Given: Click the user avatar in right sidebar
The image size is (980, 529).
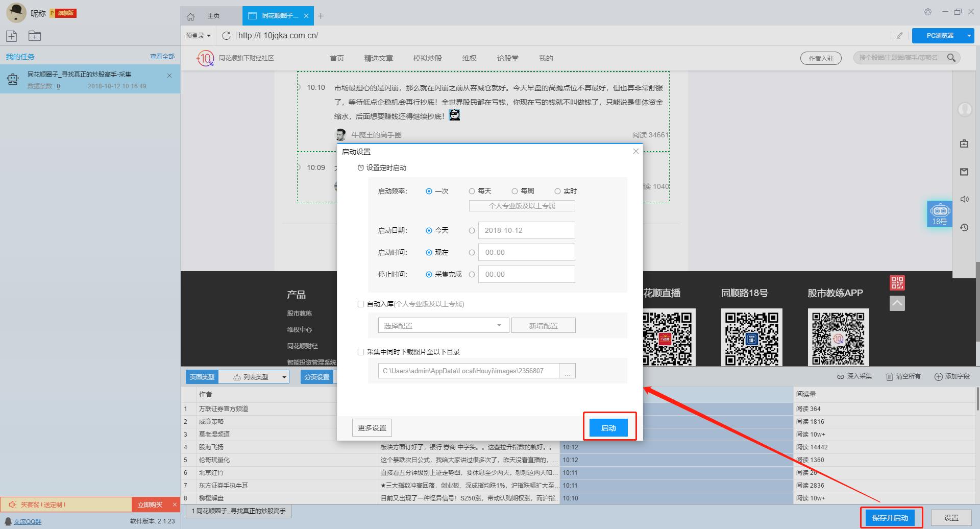Looking at the screenshot, I should pos(965,109).
